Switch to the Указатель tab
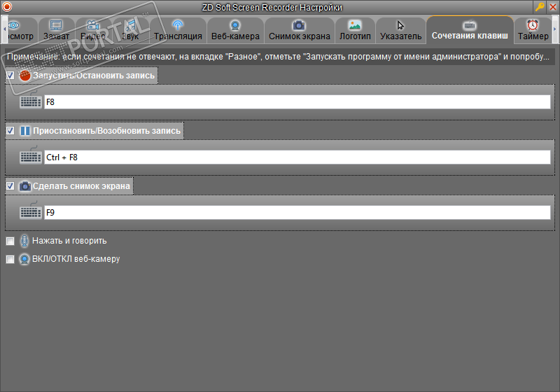 click(x=400, y=30)
